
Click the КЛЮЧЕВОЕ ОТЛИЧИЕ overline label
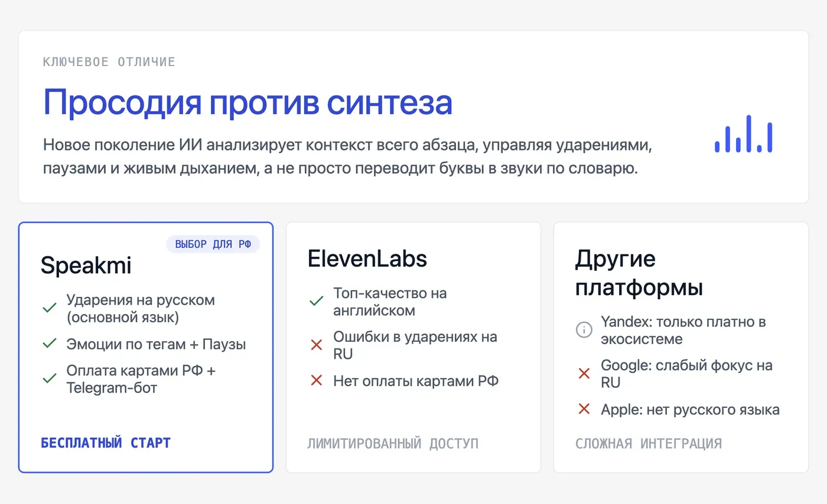(x=109, y=62)
